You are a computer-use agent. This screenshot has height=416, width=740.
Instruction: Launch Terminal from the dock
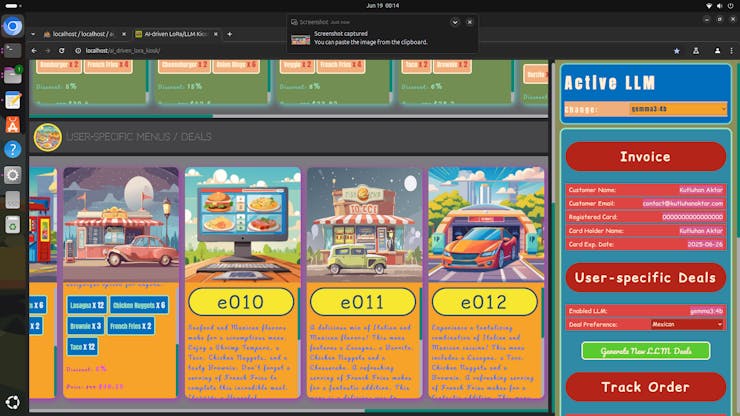click(x=13, y=50)
